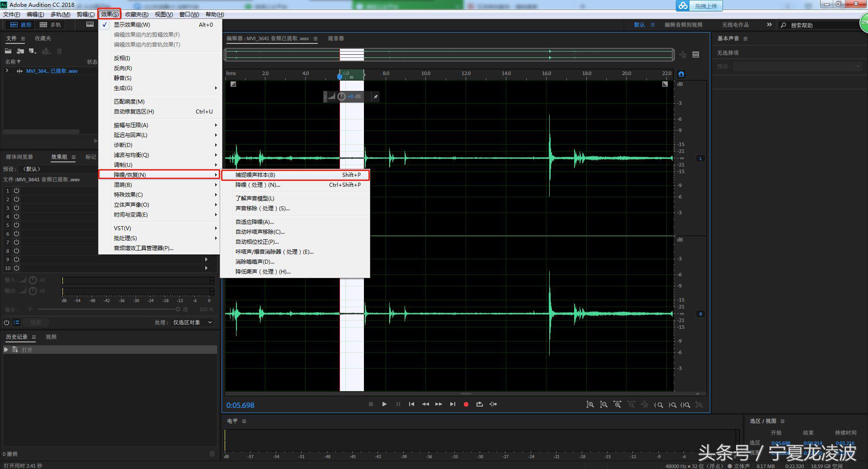Click the Open File folder icon

[8, 51]
